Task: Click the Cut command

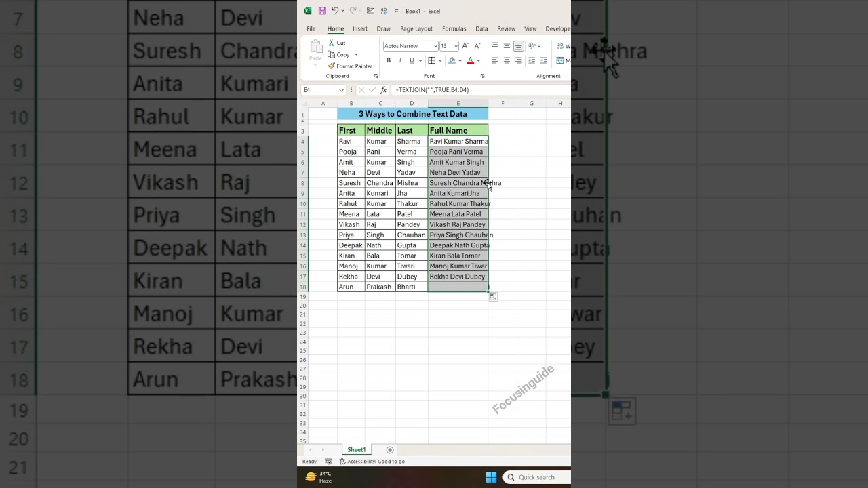Action: click(337, 43)
